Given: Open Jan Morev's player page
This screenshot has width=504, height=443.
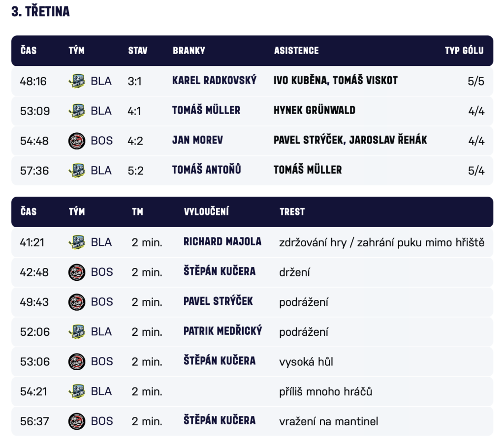Looking at the screenshot, I should [x=197, y=140].
